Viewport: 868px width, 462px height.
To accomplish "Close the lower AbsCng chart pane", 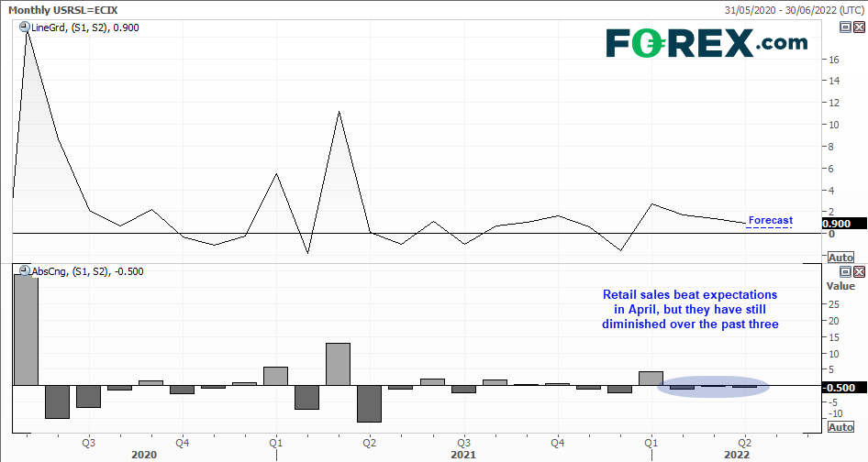I will [859, 271].
